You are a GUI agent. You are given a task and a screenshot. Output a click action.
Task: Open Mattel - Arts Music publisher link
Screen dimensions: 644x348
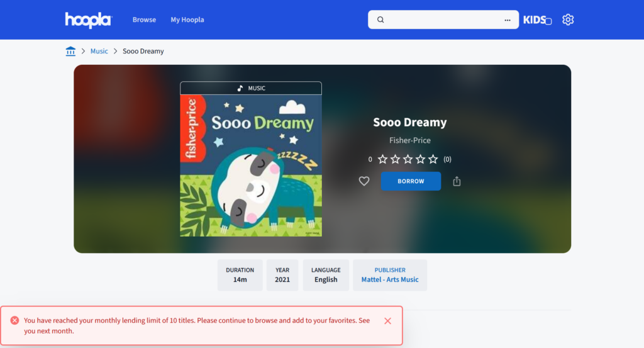click(390, 279)
